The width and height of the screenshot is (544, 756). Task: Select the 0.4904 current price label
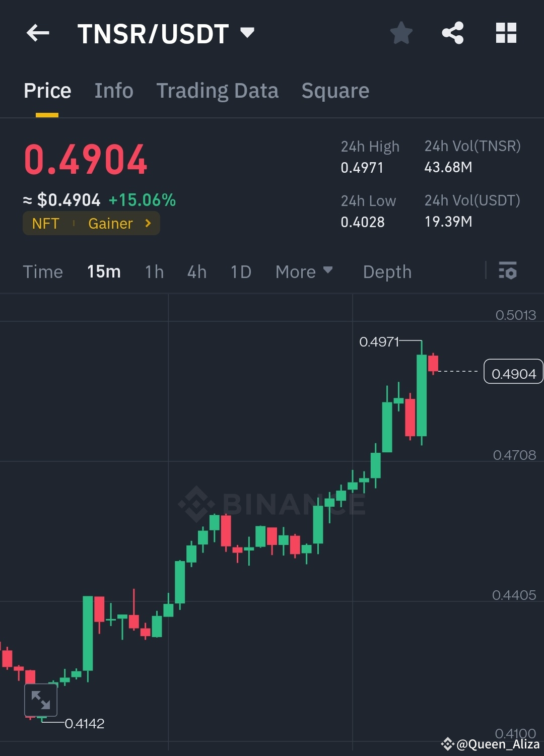[513, 372]
